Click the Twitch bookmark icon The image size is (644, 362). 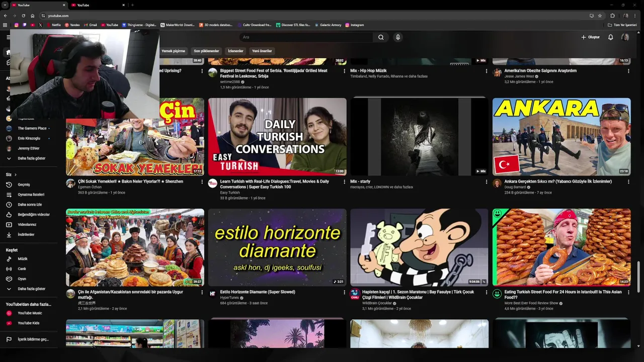click(25, 25)
